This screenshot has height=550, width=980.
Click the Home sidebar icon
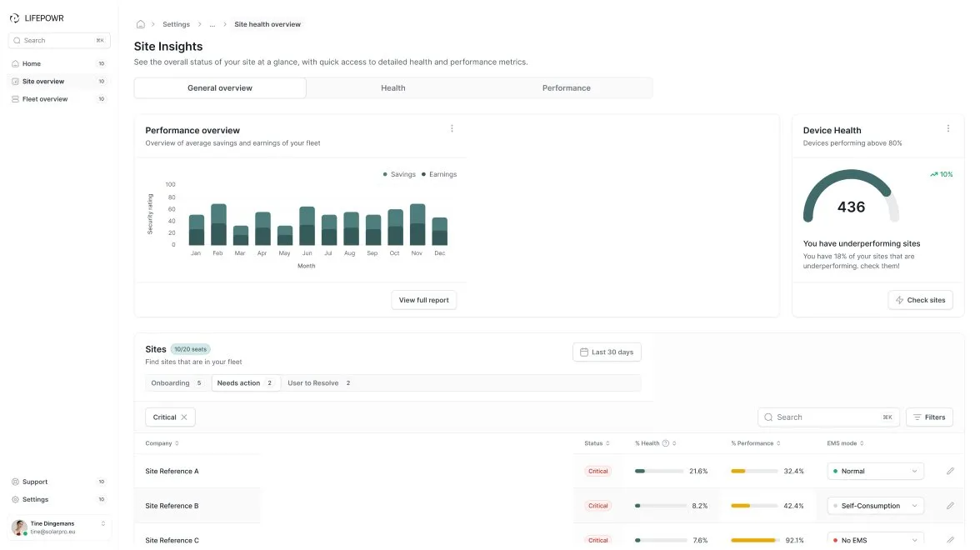(16, 63)
